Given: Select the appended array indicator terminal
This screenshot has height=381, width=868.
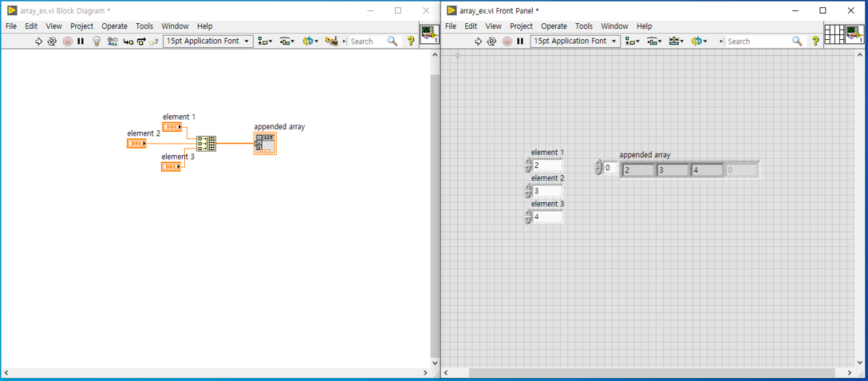Looking at the screenshot, I should pos(265,144).
